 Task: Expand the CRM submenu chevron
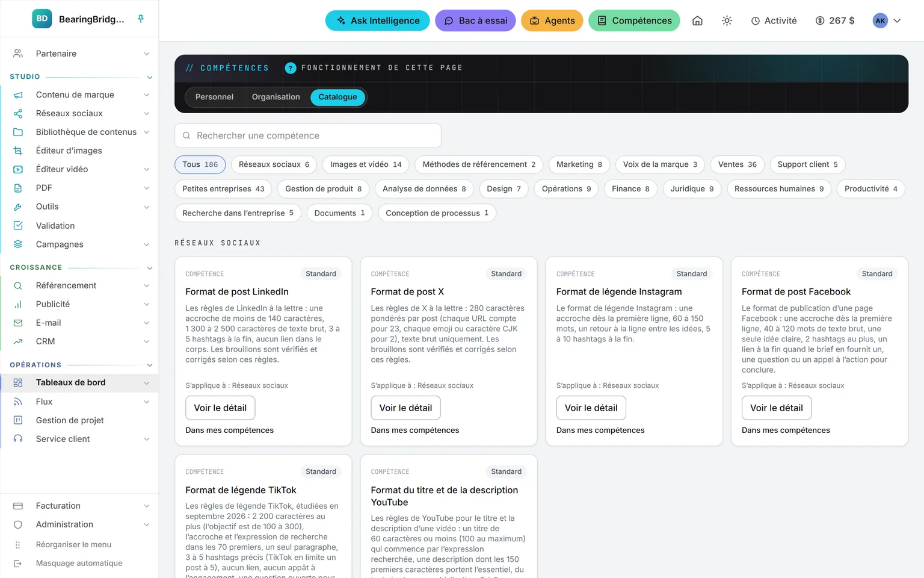pos(147,342)
